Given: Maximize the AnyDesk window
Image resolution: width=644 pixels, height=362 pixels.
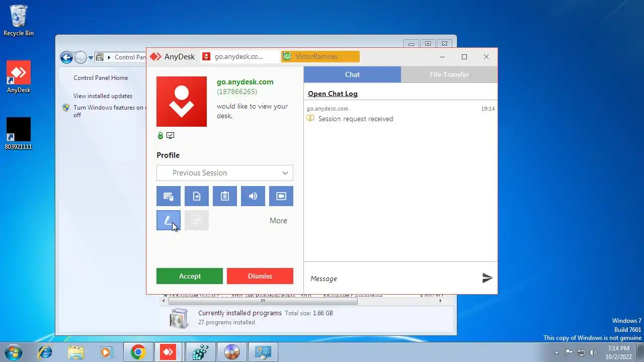Looking at the screenshot, I should pos(464,57).
